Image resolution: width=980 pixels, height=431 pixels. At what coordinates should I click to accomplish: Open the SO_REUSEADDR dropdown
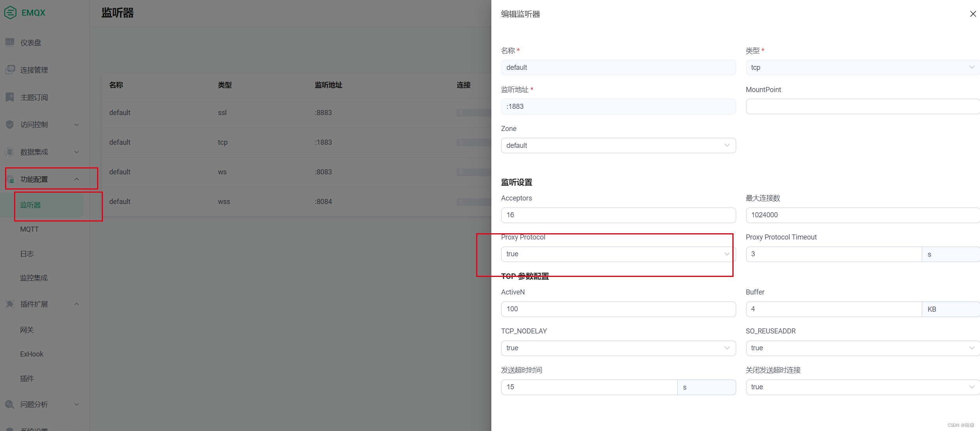[x=862, y=348]
